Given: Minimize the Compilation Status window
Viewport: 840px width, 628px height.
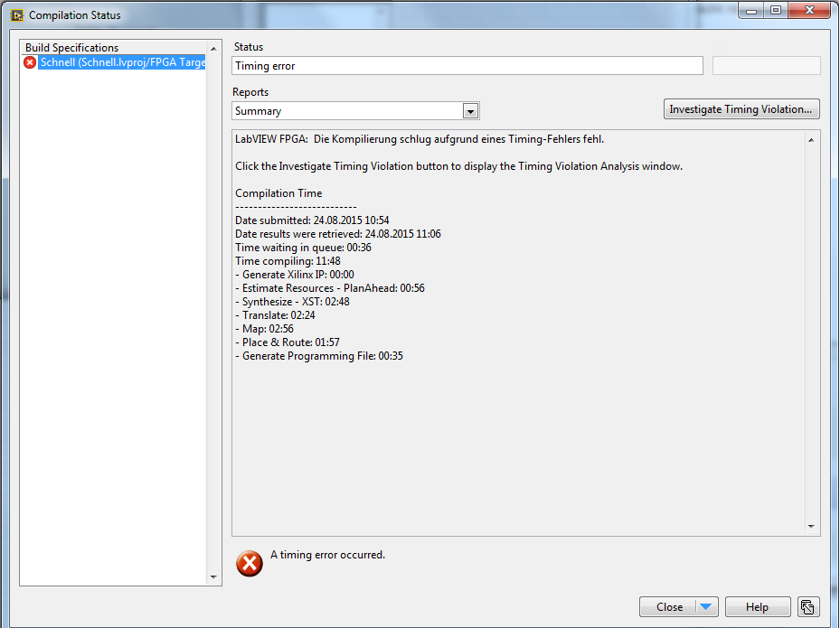Looking at the screenshot, I should click(751, 10).
